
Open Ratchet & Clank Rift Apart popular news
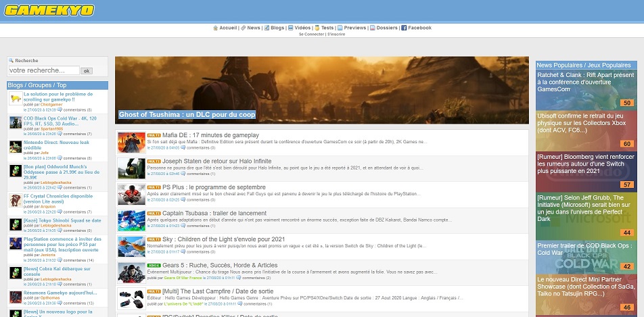point(586,82)
